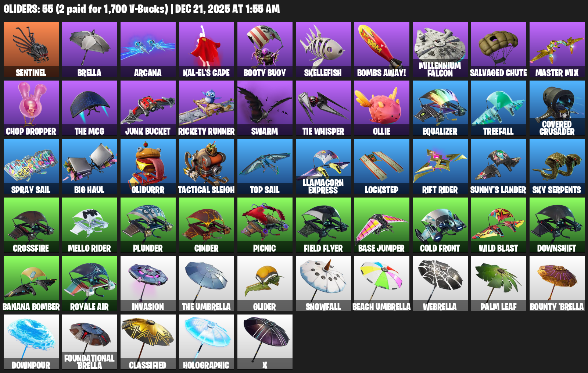Select the Sentinel glider tile
The height and width of the screenshot is (373, 588).
tap(31, 50)
